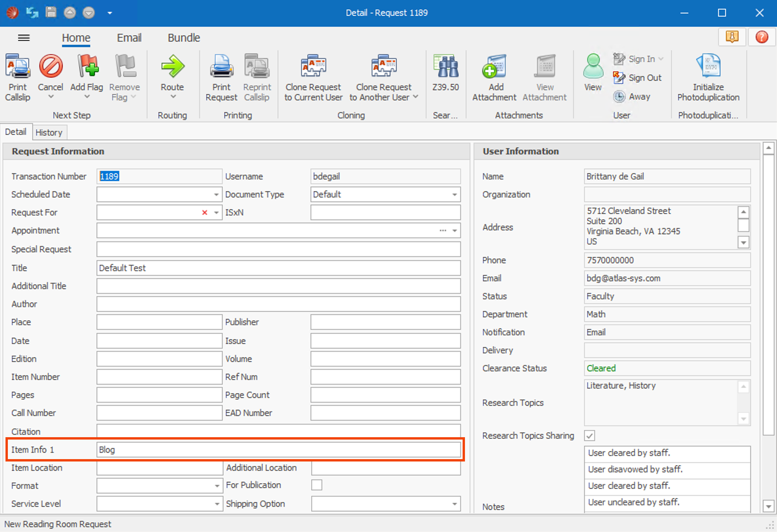777x532 pixels.
Task: Toggle the For Publication checkbox
Action: 316,485
